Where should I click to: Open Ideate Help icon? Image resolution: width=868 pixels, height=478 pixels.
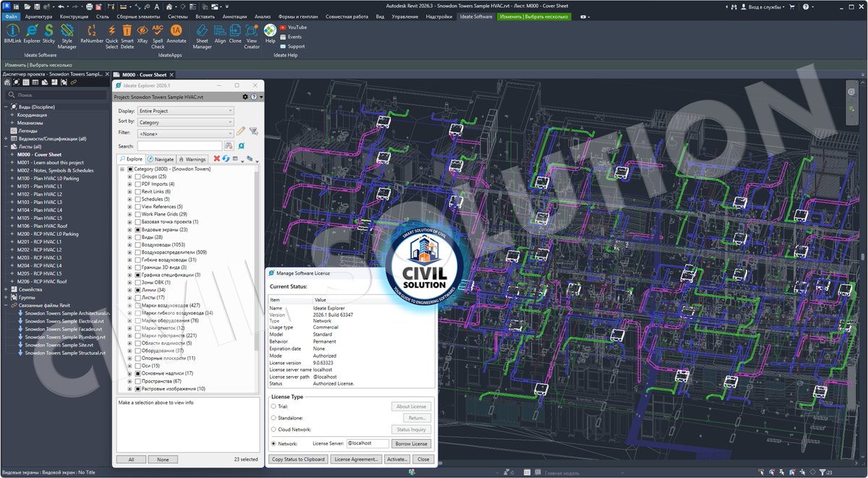pyautogui.click(x=270, y=34)
